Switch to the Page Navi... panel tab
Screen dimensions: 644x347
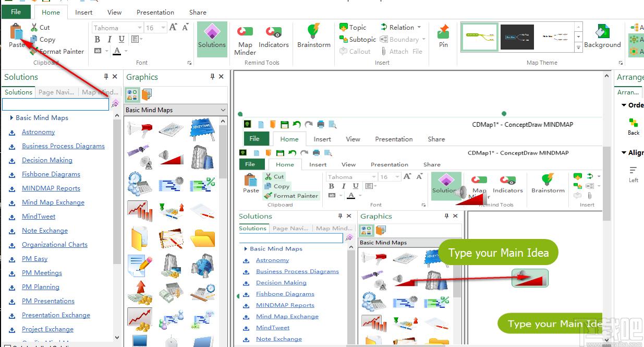[56, 92]
